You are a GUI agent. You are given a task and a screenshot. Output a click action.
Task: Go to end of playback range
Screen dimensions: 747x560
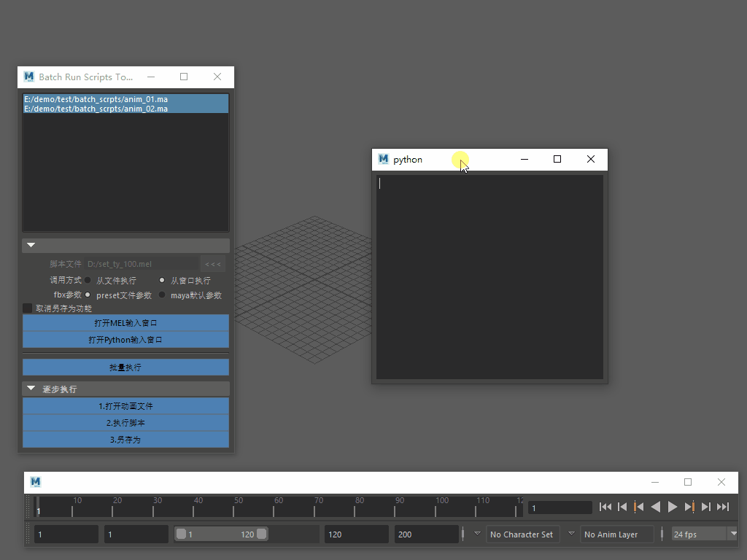click(x=723, y=507)
